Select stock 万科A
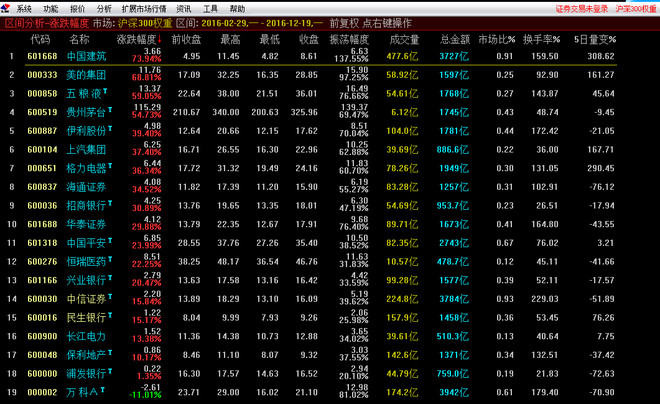 [82, 392]
